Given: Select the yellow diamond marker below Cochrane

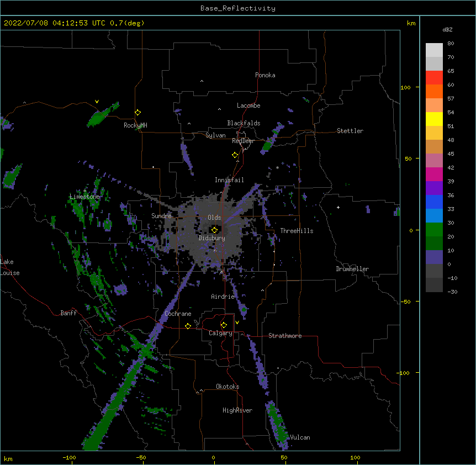Looking at the screenshot, I should (188, 326).
